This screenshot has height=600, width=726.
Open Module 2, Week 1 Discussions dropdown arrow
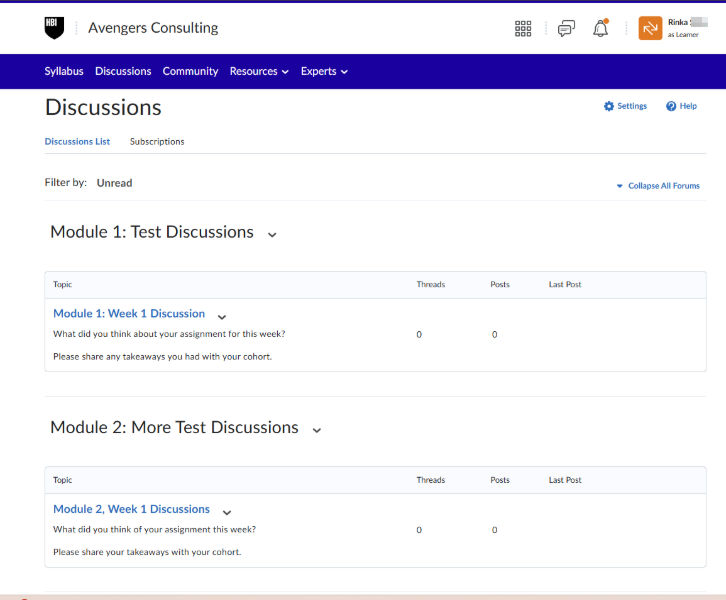[x=227, y=512]
